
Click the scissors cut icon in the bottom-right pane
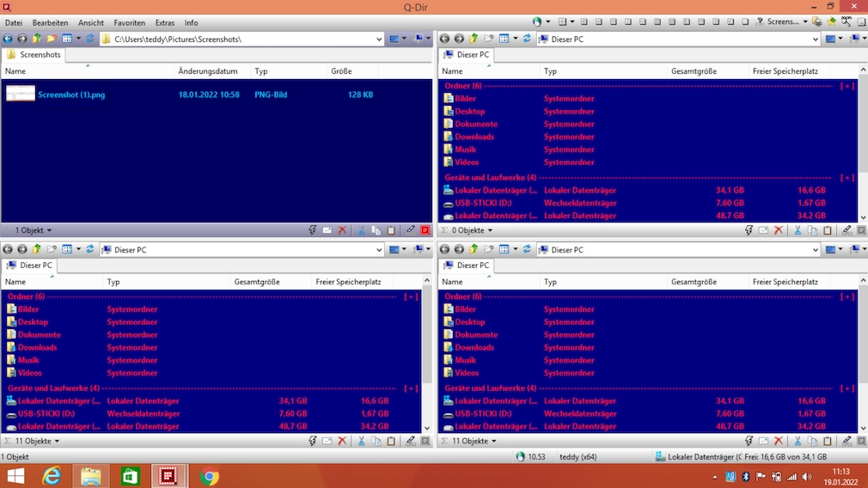click(x=798, y=441)
